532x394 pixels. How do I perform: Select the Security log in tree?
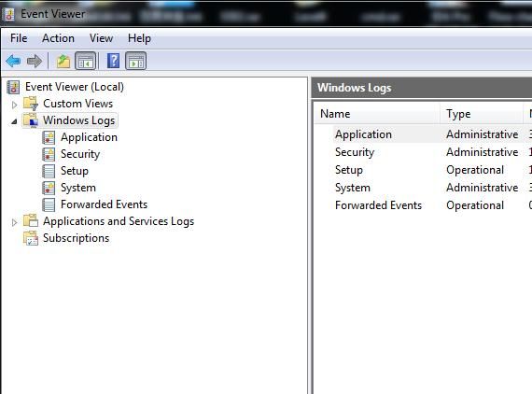pyautogui.click(x=80, y=154)
